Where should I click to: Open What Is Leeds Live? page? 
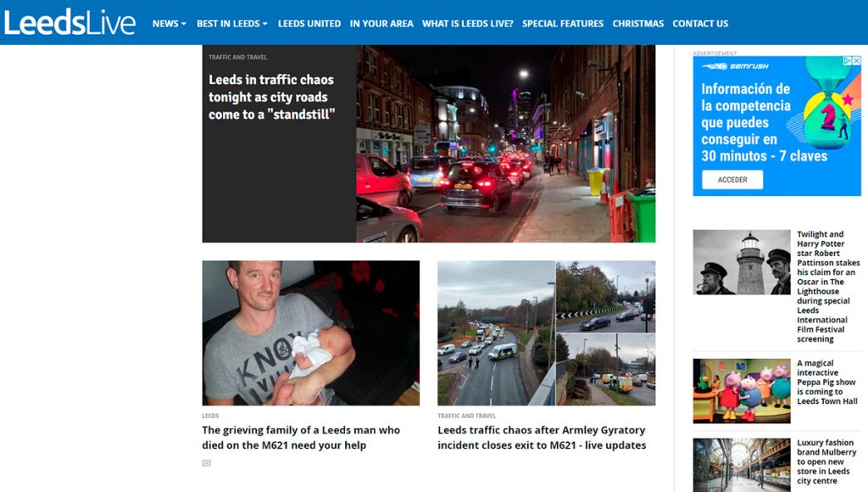pos(468,24)
